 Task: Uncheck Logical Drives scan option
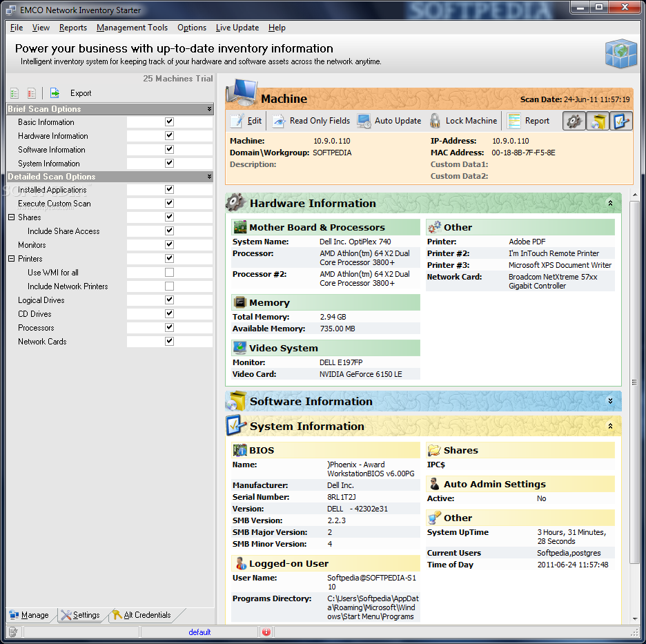click(169, 300)
